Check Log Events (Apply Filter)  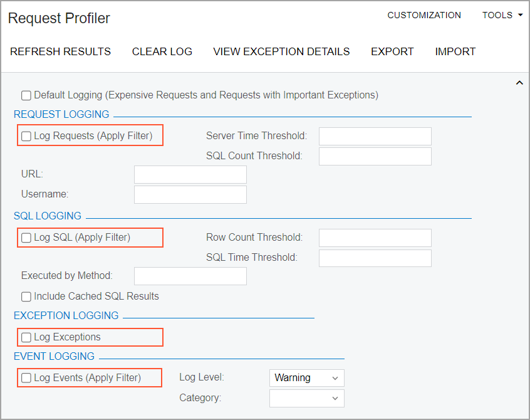click(x=26, y=378)
